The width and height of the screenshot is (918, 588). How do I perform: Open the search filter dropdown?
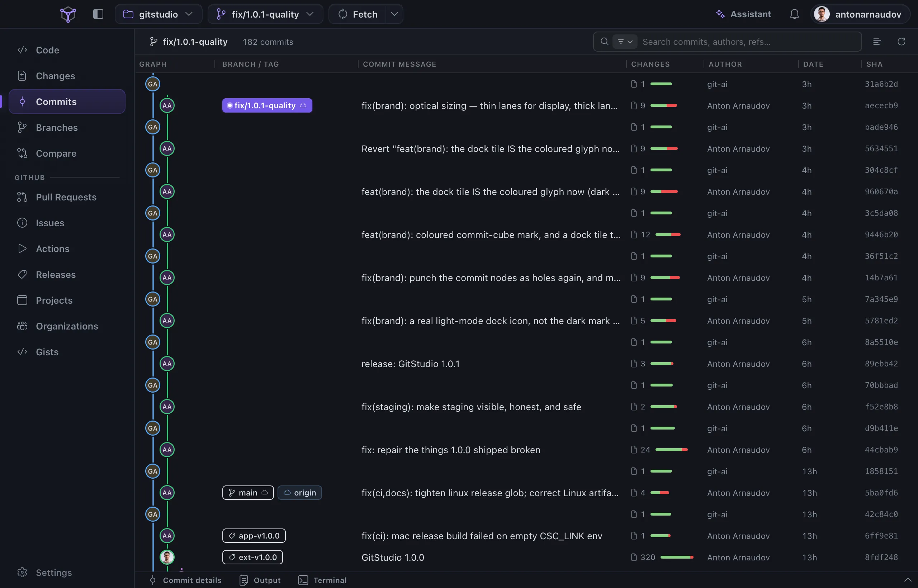point(625,41)
